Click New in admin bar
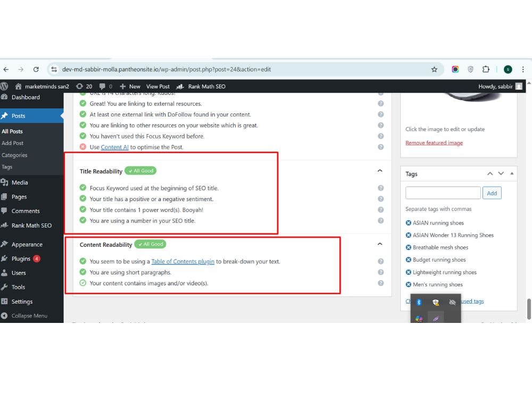532x399 pixels. tap(130, 87)
